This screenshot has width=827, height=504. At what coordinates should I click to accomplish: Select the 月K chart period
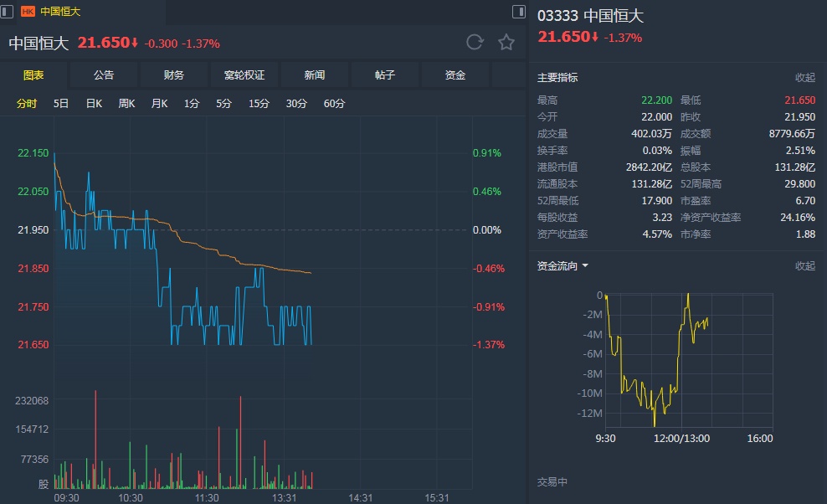(x=159, y=104)
